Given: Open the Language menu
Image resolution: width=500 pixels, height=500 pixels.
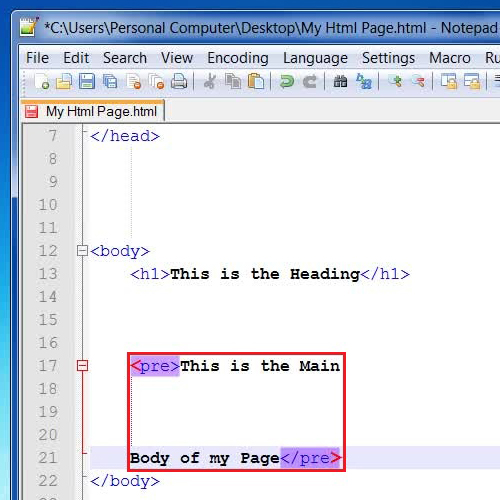Looking at the screenshot, I should 315,58.
